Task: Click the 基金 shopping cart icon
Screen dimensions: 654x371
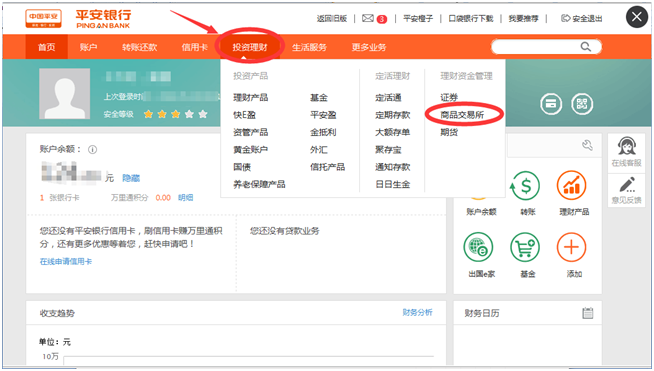Action: click(x=525, y=247)
